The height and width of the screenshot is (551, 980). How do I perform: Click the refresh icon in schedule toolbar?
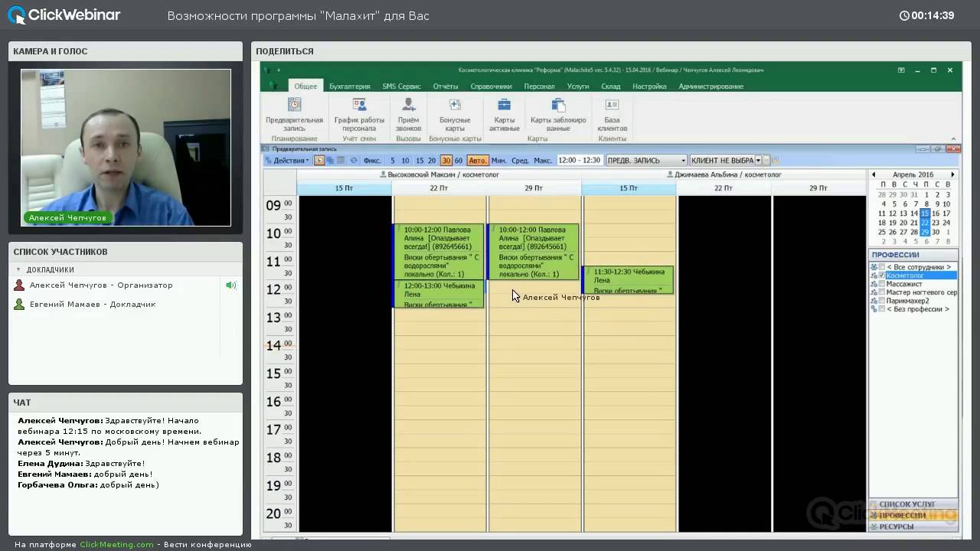pyautogui.click(x=354, y=161)
